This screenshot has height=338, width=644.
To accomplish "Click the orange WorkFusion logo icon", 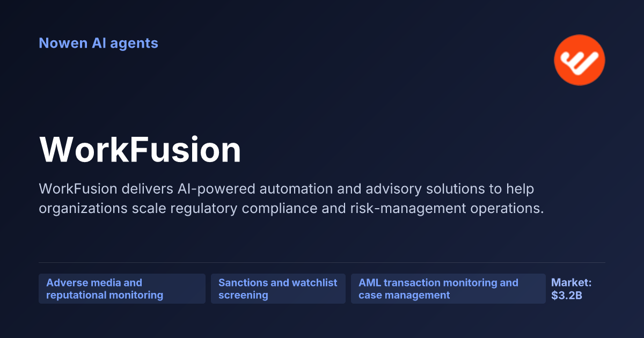I will point(580,60).
